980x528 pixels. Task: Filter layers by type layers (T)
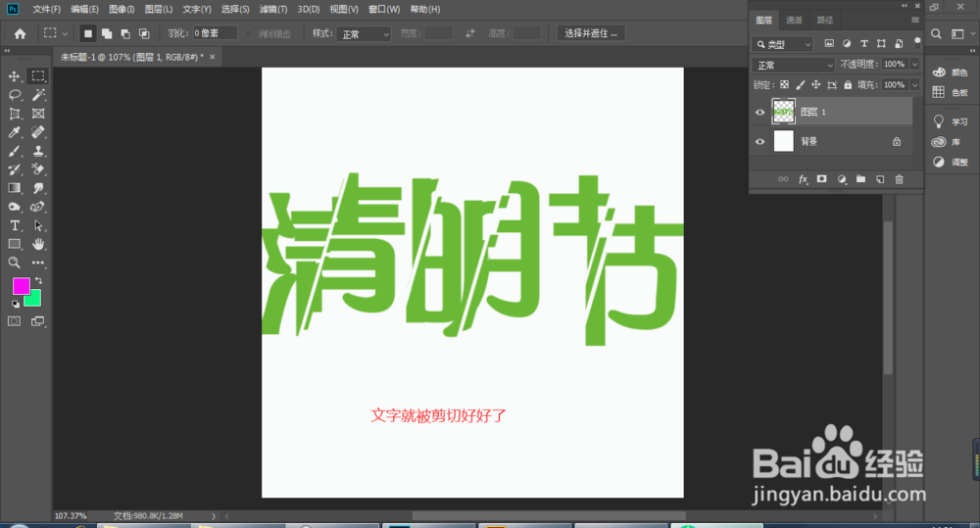pyautogui.click(x=863, y=44)
